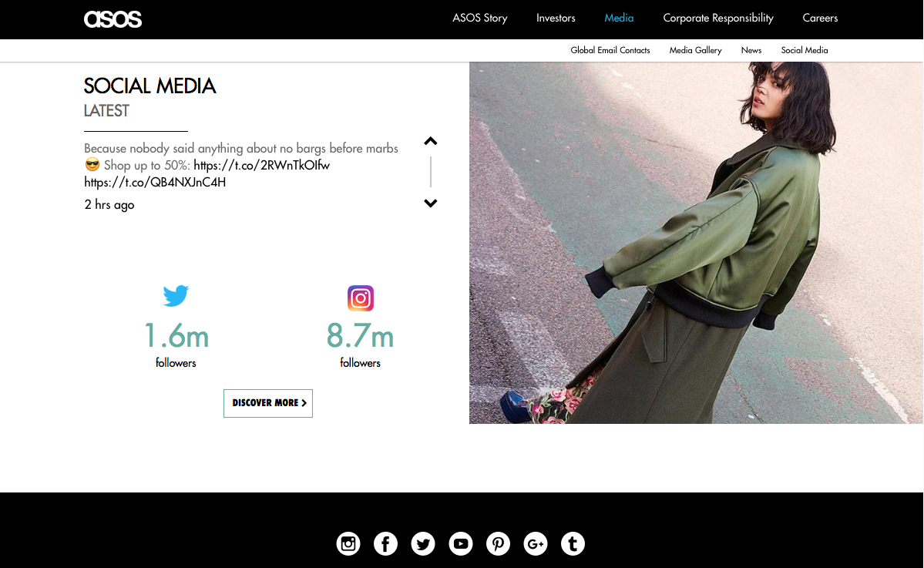Follow the https://t.co/QB4NXJnC4H link
Image resolution: width=924 pixels, height=568 pixels.
tap(155, 183)
